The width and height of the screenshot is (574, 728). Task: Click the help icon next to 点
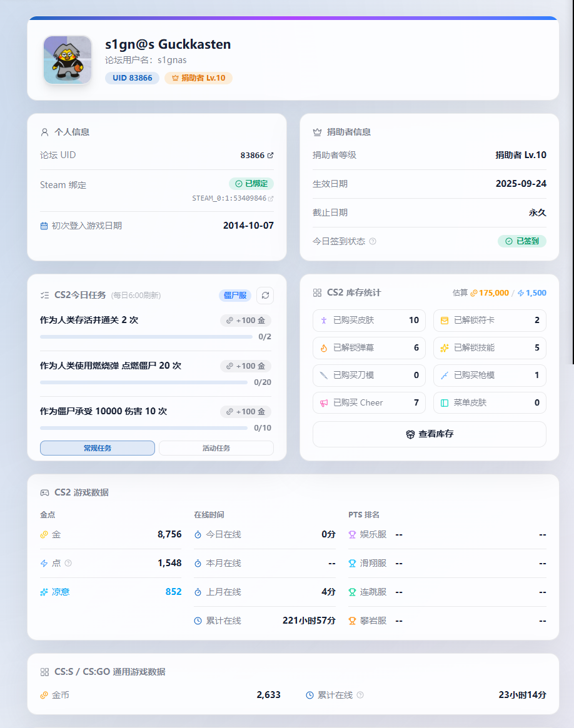point(68,563)
